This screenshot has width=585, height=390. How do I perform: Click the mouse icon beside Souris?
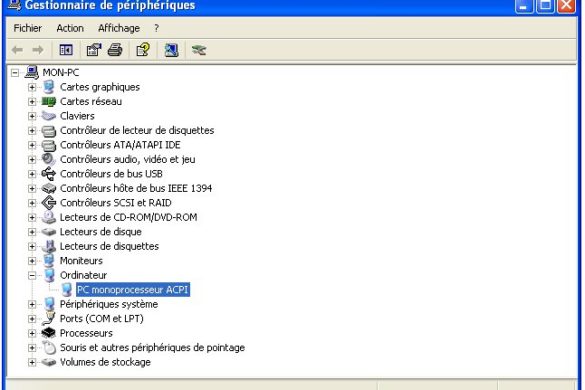[x=49, y=347]
